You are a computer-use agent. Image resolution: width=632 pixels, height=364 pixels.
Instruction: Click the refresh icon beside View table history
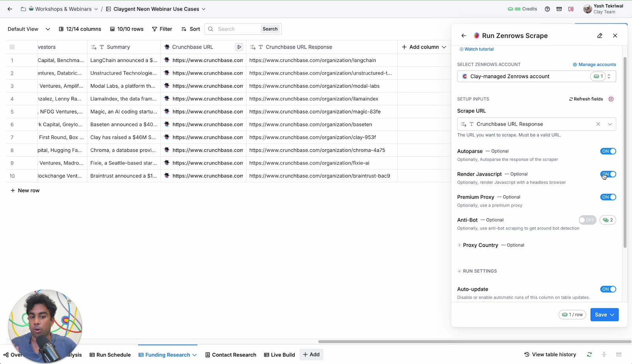point(589,355)
